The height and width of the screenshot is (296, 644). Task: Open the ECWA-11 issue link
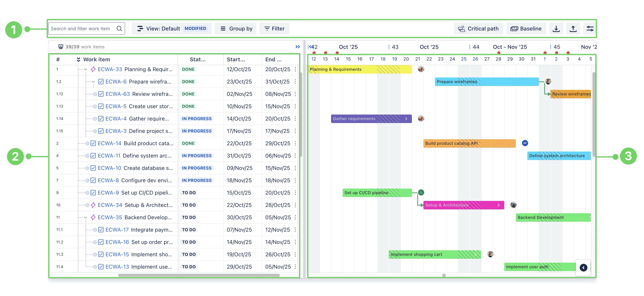point(109,155)
